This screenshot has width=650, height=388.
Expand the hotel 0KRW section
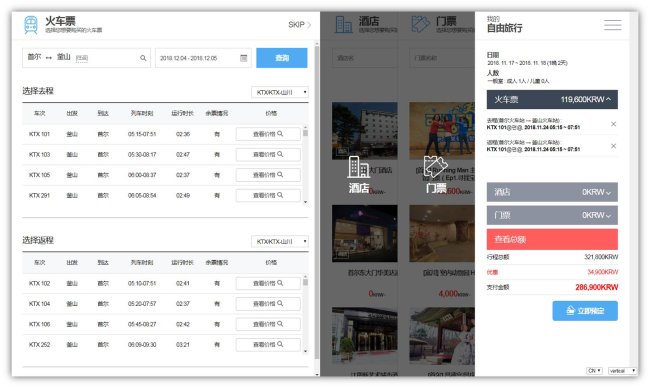coord(552,192)
